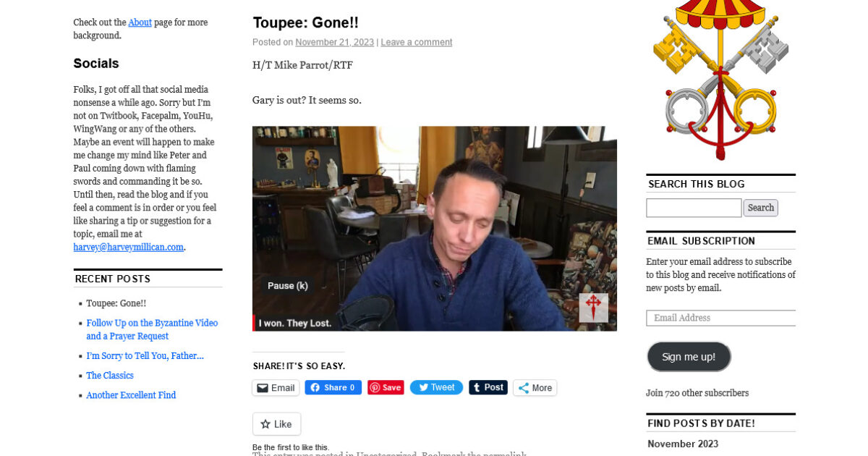Open the harvey@harveymillican.com email link
The width and height of the screenshot is (868, 456).
pyautogui.click(x=128, y=247)
